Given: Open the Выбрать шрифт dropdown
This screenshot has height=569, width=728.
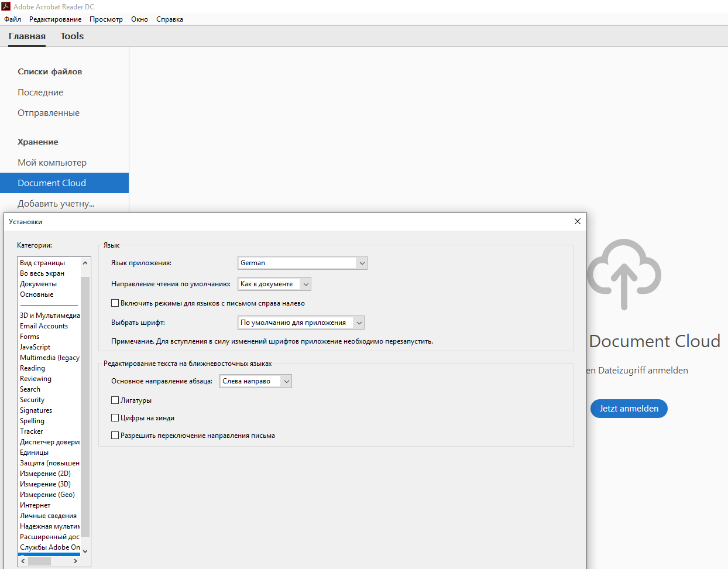Looking at the screenshot, I should point(301,323).
